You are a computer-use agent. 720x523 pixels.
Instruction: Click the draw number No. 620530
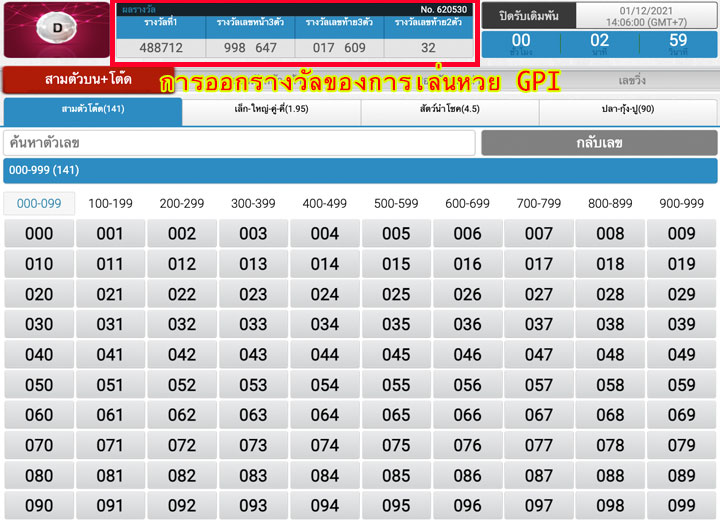444,10
